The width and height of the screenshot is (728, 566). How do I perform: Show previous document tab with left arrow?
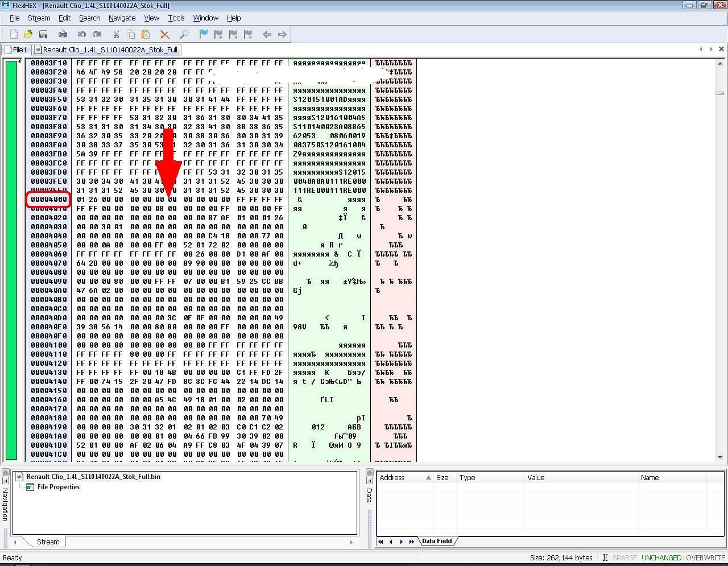(701, 49)
